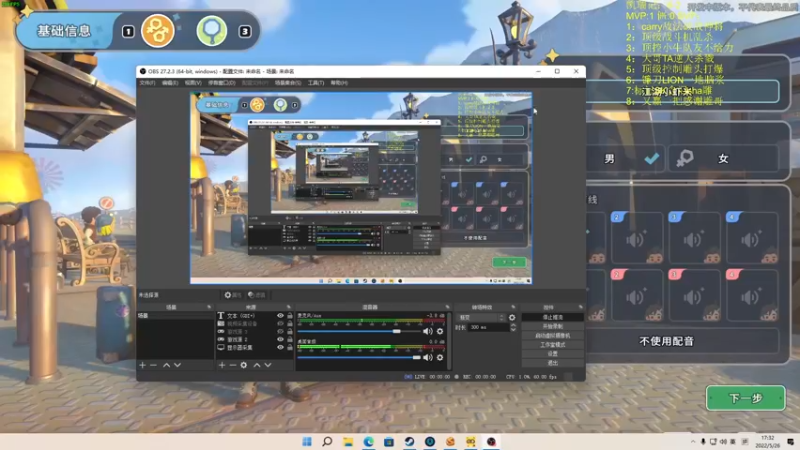Open OBS 设置 settings button
This screenshot has width=800, height=450.
pyautogui.click(x=553, y=354)
